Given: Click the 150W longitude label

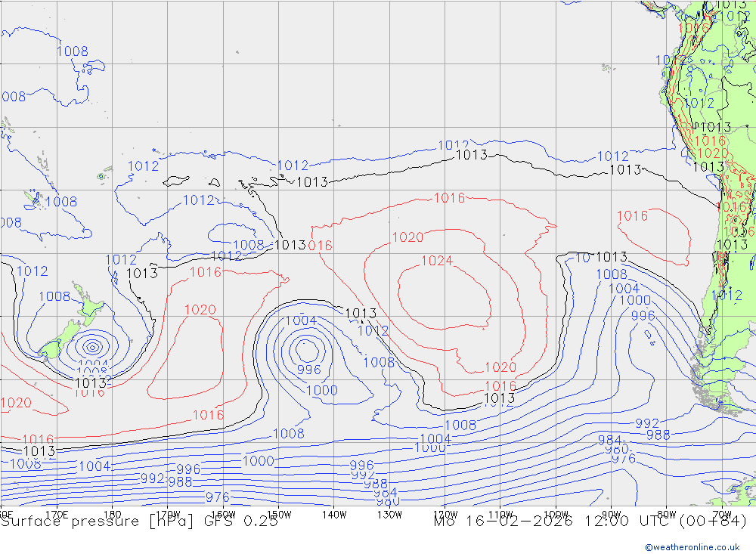Looking at the screenshot, I should (279, 515).
